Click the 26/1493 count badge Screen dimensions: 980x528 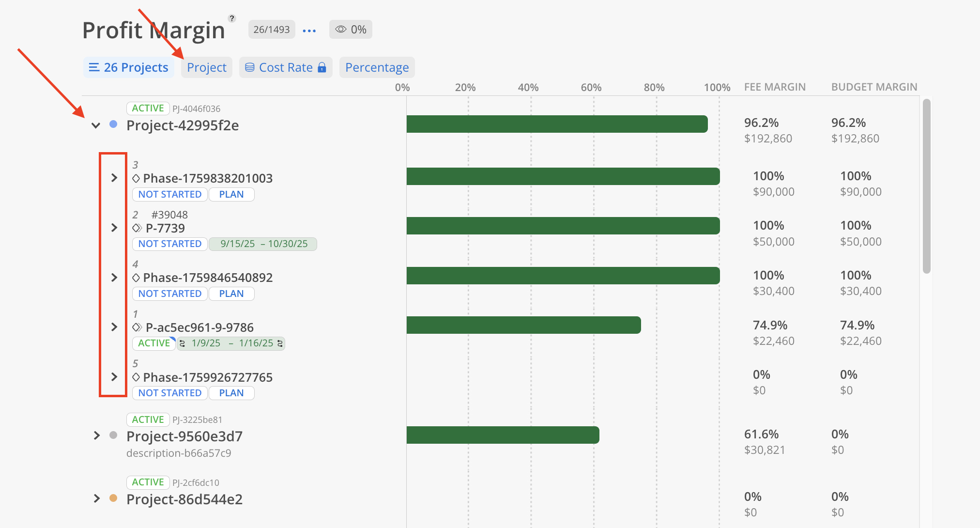tap(271, 30)
